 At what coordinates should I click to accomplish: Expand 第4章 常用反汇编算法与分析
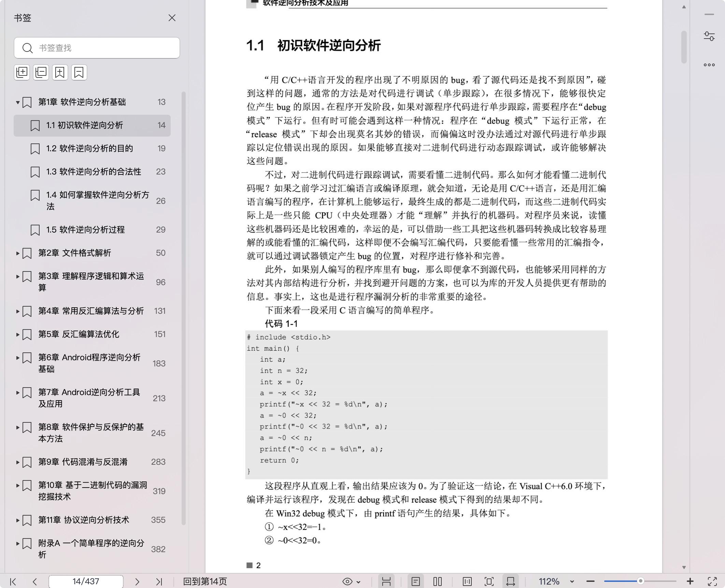coord(17,311)
